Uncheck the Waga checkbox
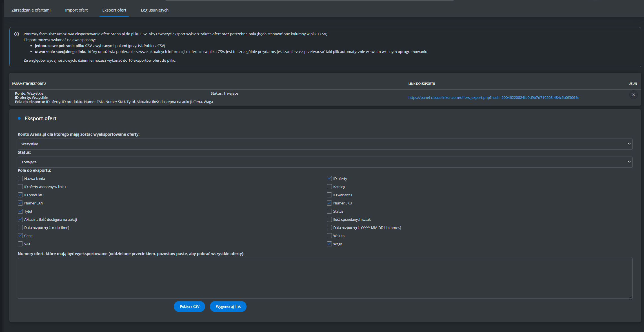Screen dimensions: 644x332 (x=329, y=244)
